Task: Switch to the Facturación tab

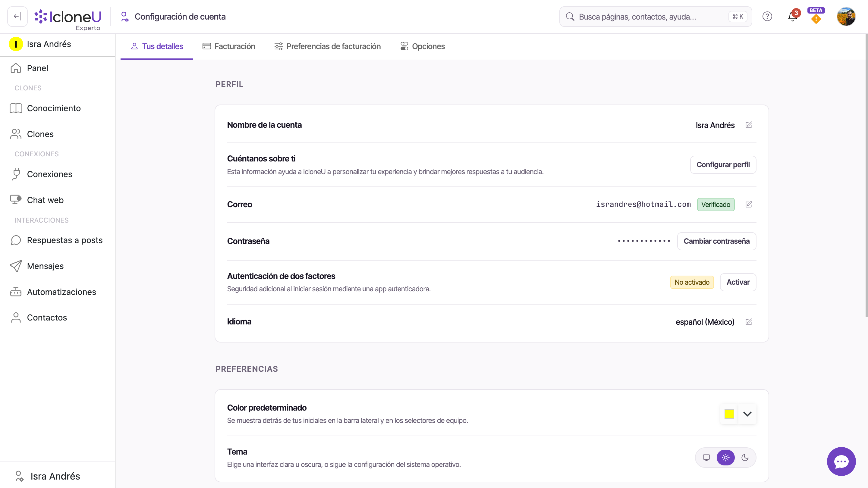Action: (229, 46)
